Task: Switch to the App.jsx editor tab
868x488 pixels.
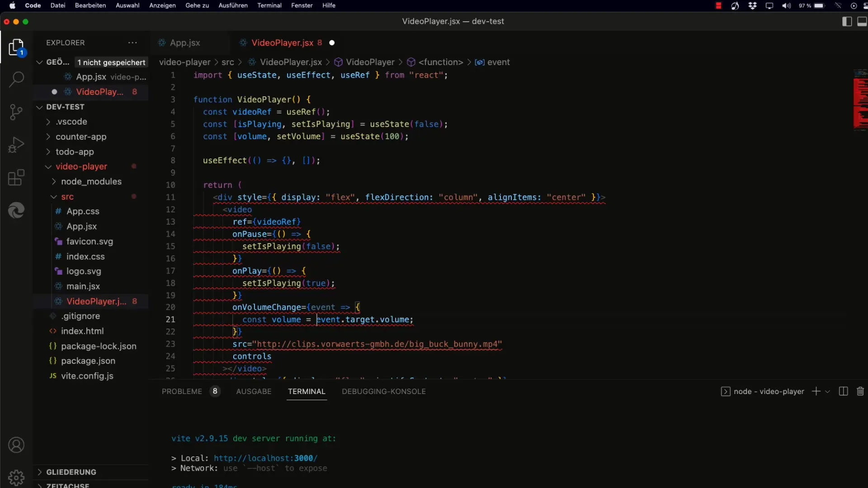Action: point(185,42)
